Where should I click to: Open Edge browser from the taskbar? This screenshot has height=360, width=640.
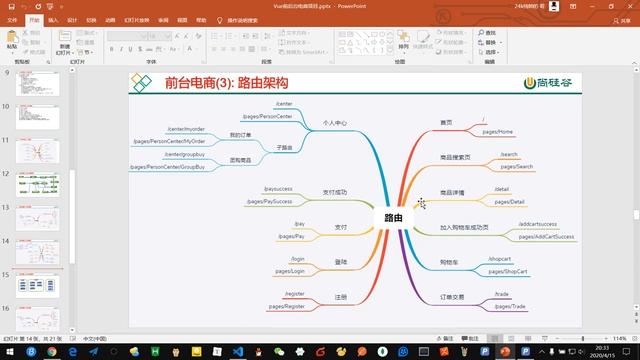[x=73, y=351]
